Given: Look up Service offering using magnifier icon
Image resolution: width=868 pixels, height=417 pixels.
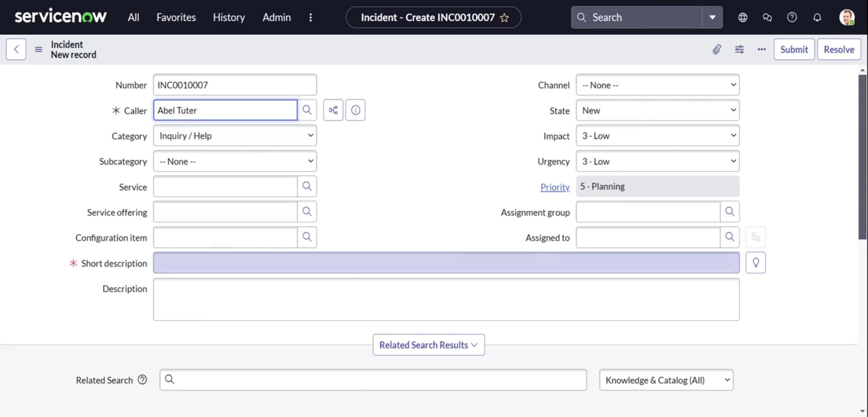Looking at the screenshot, I should pos(307,212).
